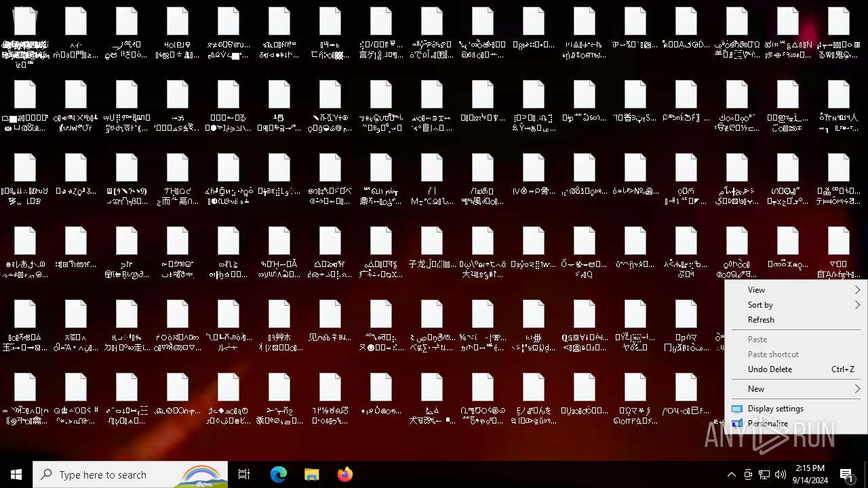Open the volume control tray icon
868x488 pixels.
[781, 474]
